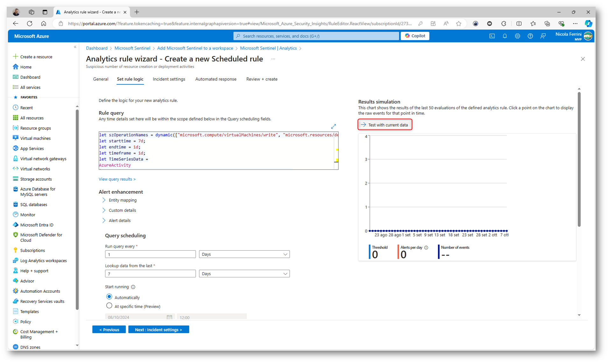Open Azure Cloud Shell icon
The height and width of the screenshot is (364, 609).
coord(492,36)
